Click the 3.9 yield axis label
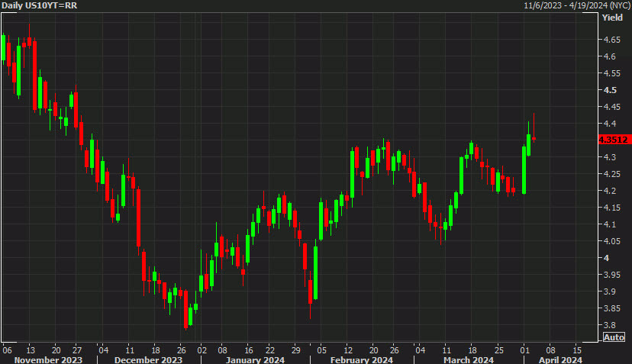This screenshot has height=364, width=632. point(609,292)
